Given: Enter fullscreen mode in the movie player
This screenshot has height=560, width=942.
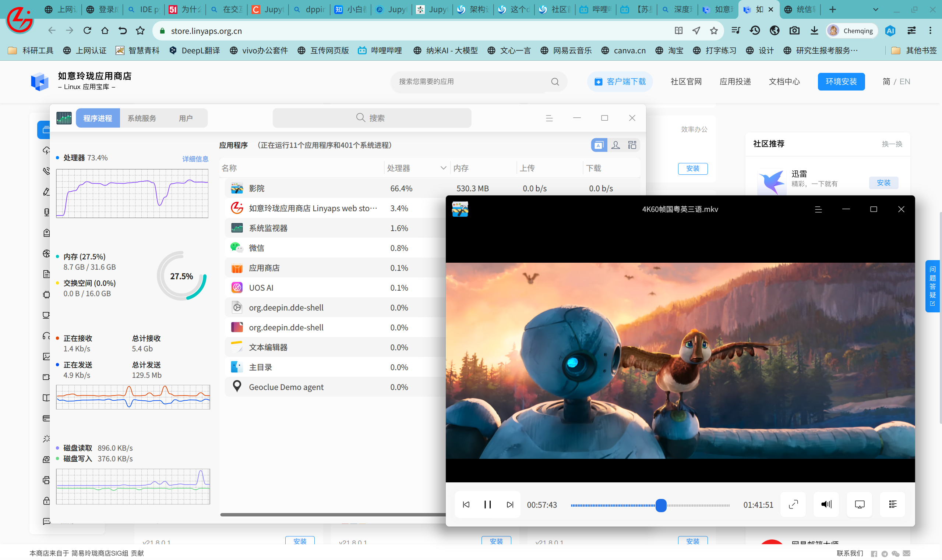Looking at the screenshot, I should [793, 504].
